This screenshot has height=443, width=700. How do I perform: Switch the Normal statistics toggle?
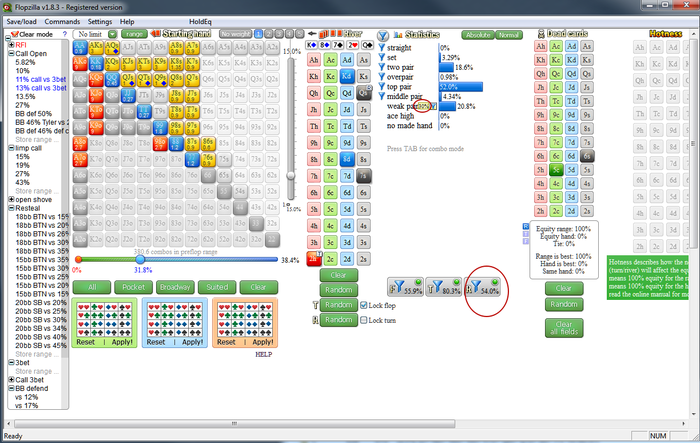(509, 35)
